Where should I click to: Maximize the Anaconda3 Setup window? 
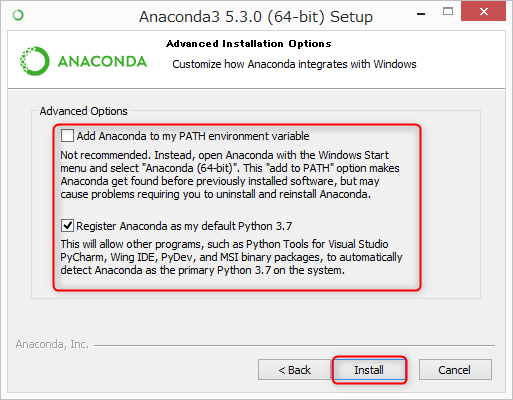(448, 12)
